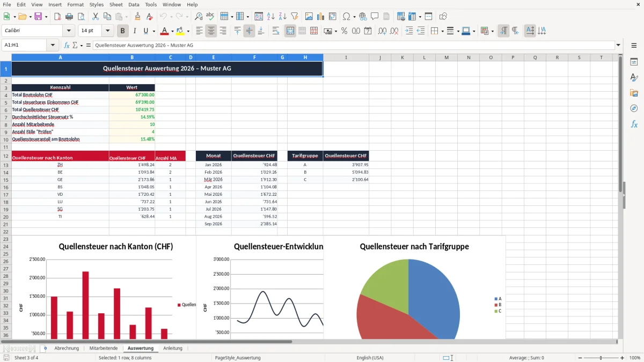The image size is (644, 362).
Task: Open font name Calibri dropdown
Action: (x=69, y=31)
